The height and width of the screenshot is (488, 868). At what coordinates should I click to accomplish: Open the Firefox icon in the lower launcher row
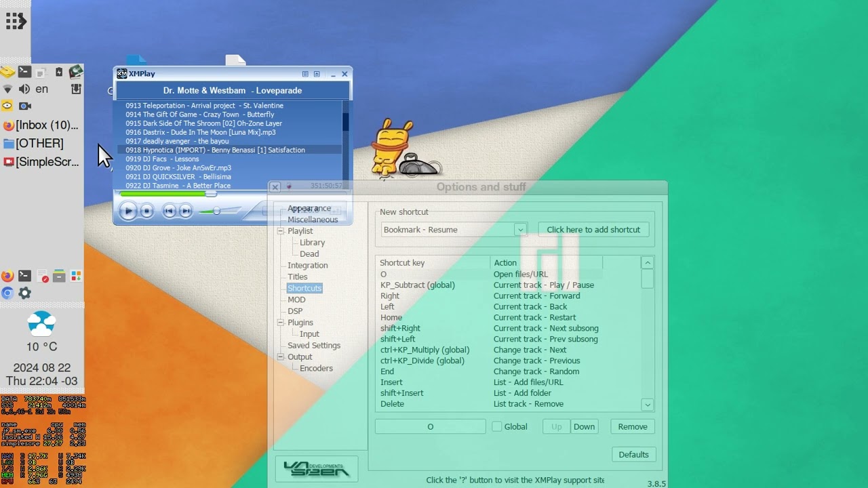7,276
